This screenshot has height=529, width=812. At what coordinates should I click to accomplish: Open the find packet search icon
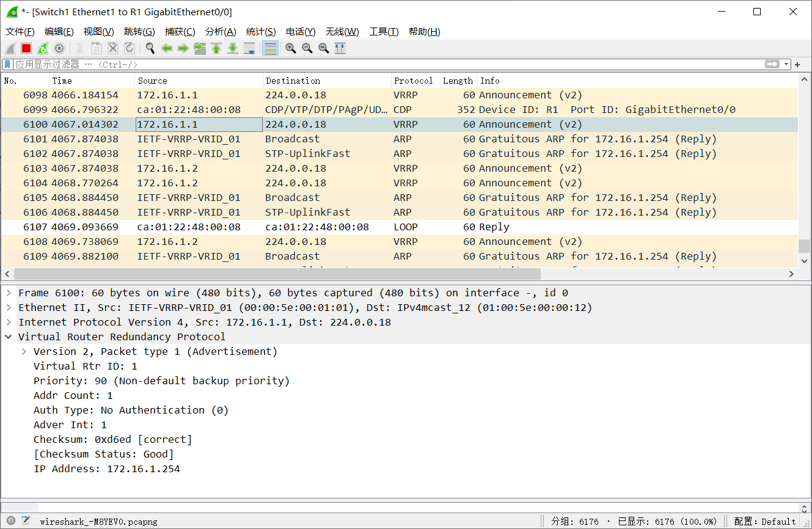(150, 48)
